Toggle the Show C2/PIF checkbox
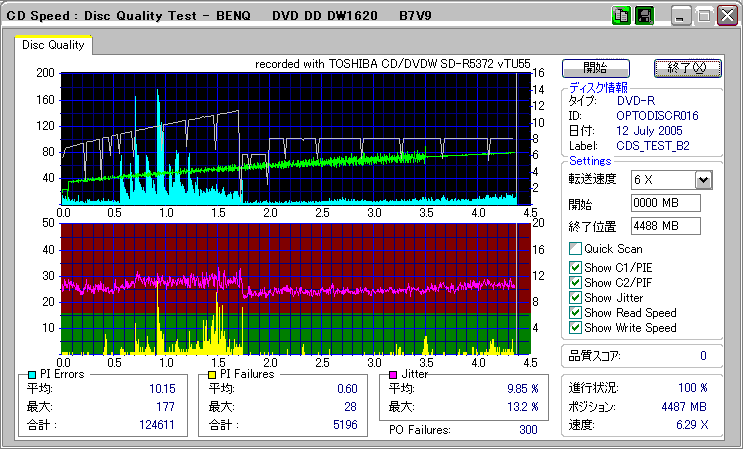Image resolution: width=743 pixels, height=449 pixels. pyautogui.click(x=575, y=282)
